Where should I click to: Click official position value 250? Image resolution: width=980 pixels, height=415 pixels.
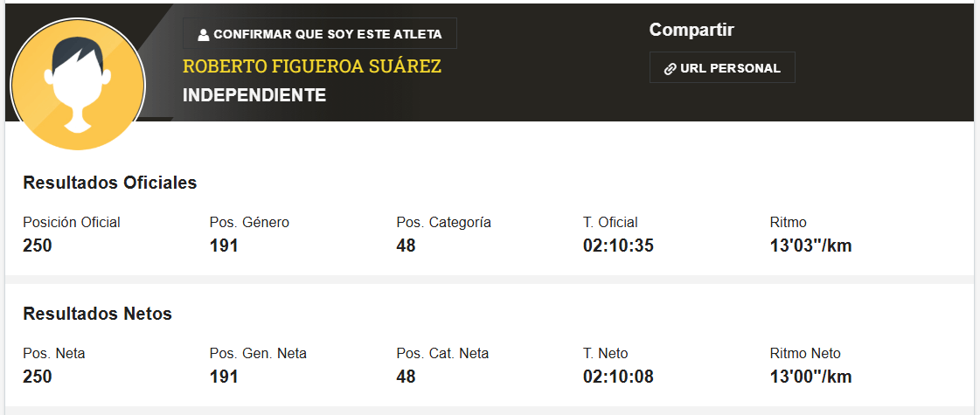coord(38,246)
